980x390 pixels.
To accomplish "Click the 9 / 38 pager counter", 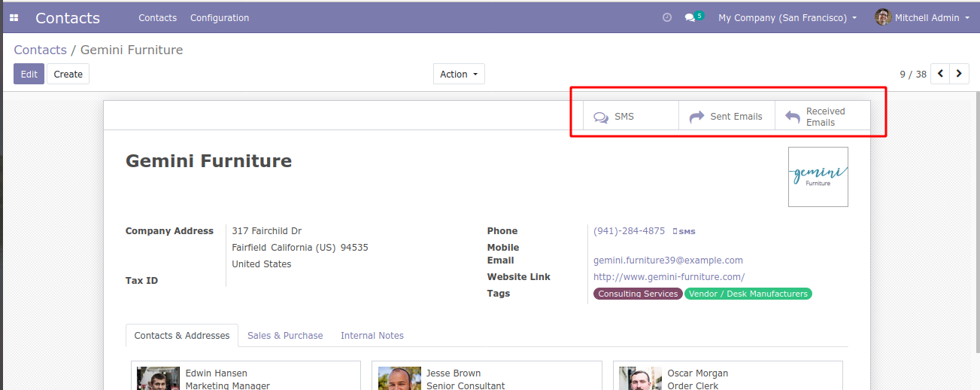I will [x=913, y=75].
